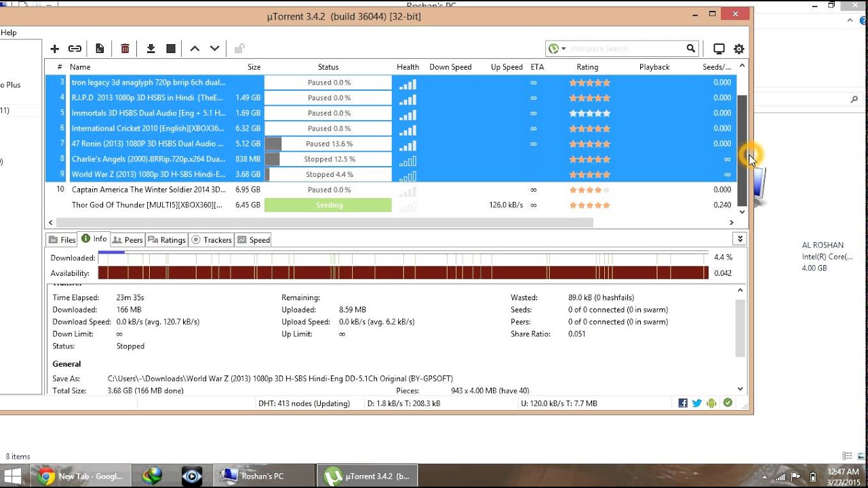The image size is (868, 488).
Task: Collapse the detailed info pane chevron
Action: (x=740, y=239)
